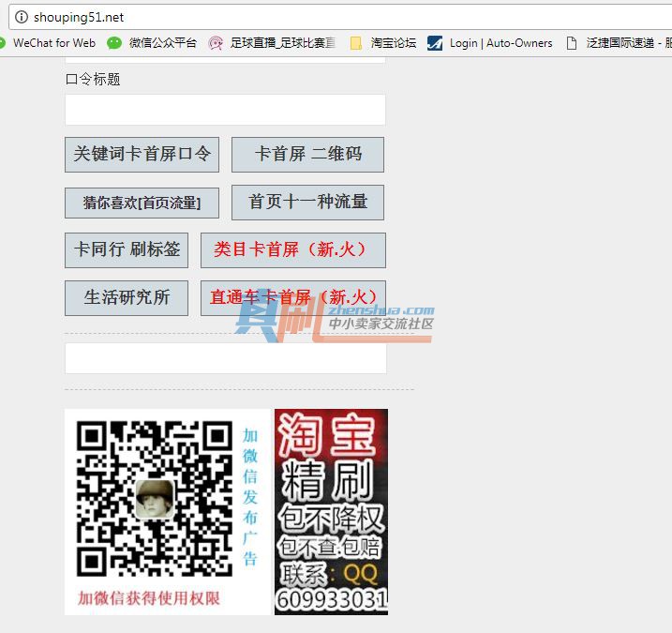
Task: Click 类目卡首屏（新.火）red button
Action: click(293, 250)
